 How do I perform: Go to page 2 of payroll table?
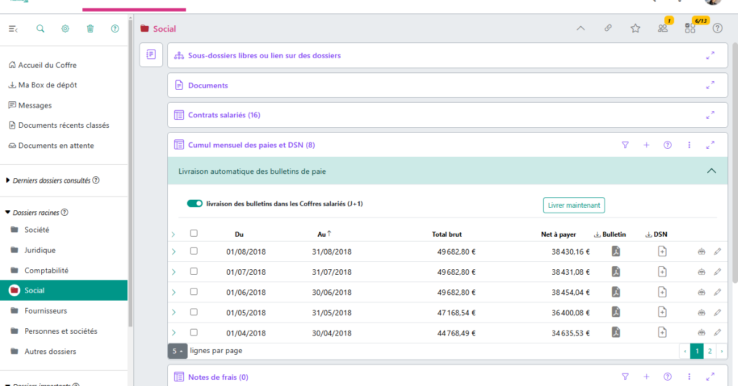(x=710, y=351)
